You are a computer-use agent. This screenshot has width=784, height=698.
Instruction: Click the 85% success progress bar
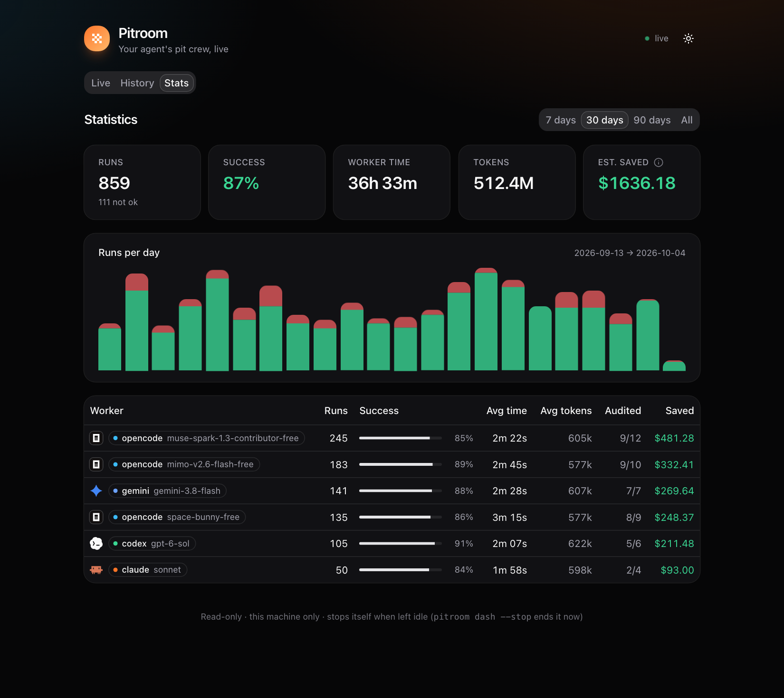(401, 438)
